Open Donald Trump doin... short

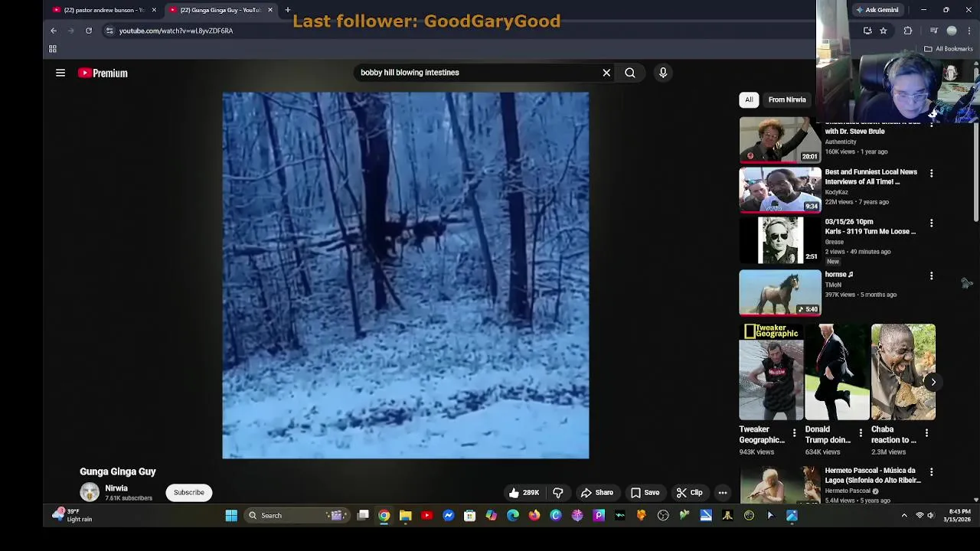837,372
